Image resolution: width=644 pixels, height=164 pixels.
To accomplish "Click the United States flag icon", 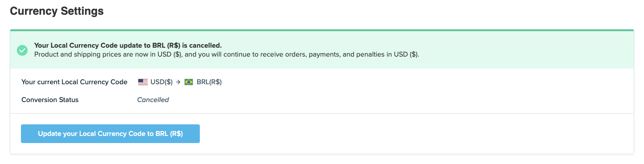I will (x=143, y=82).
